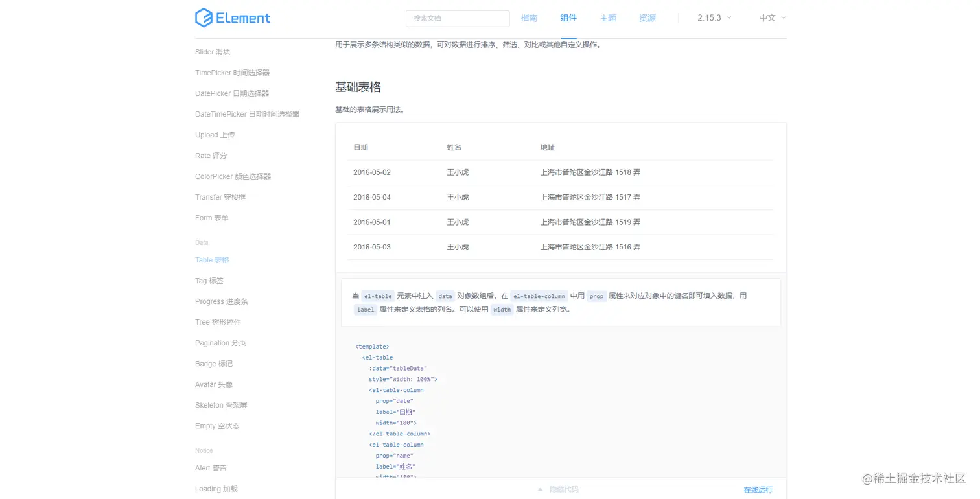The image size is (980, 499).
Task: Click the <template> code line
Action: tap(372, 347)
